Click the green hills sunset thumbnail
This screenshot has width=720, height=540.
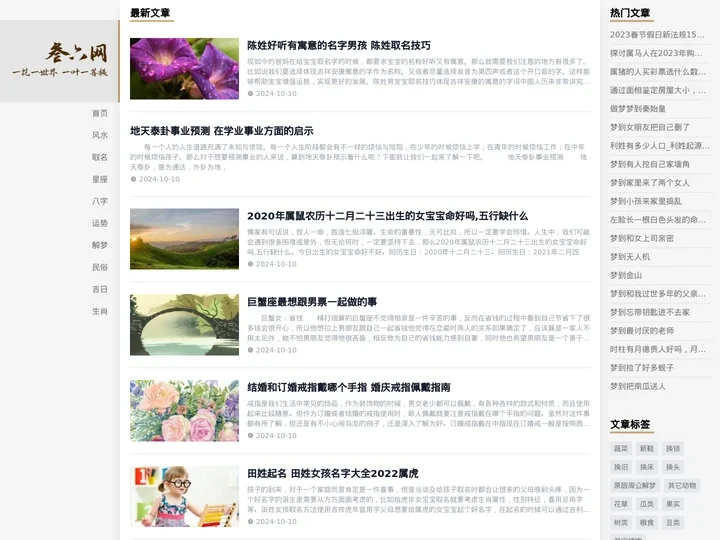(x=184, y=239)
